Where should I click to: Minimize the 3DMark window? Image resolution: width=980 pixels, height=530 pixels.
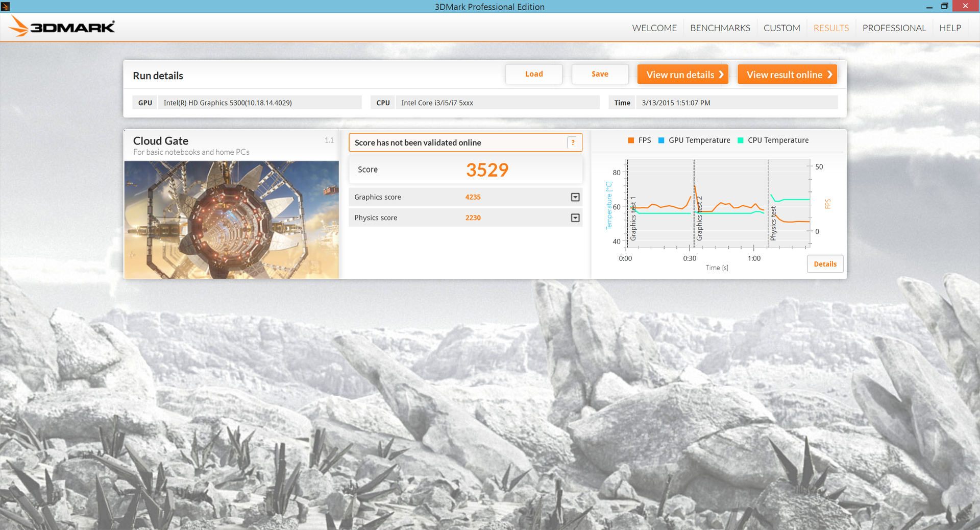tap(929, 7)
